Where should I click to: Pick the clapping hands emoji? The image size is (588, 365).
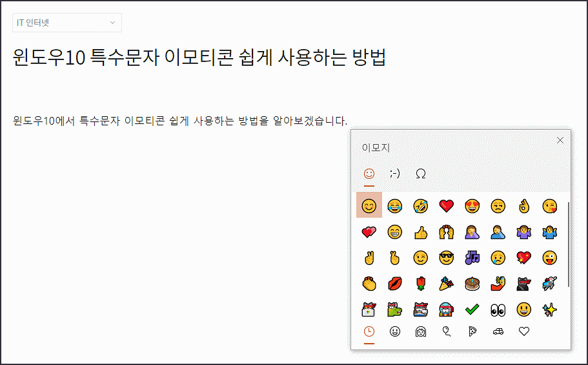(x=369, y=284)
